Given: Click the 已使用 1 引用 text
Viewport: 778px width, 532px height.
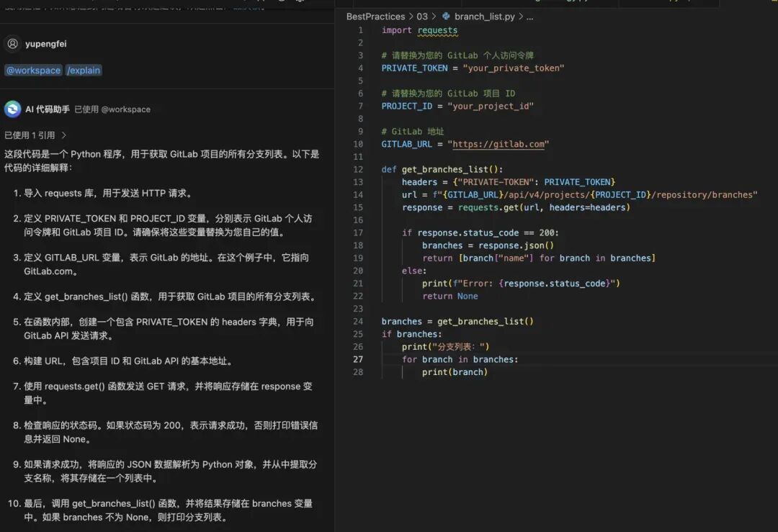Looking at the screenshot, I should 30,135.
